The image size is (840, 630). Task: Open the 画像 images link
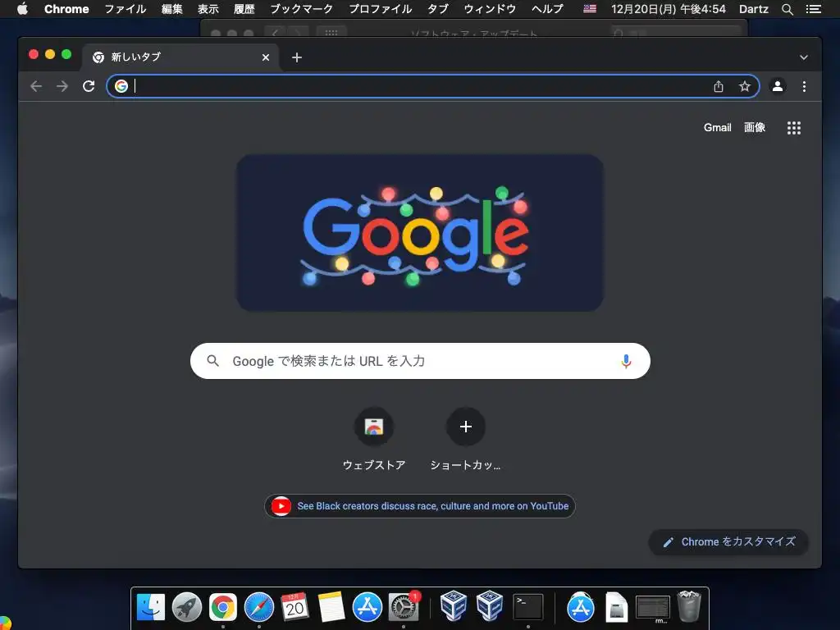coord(755,127)
